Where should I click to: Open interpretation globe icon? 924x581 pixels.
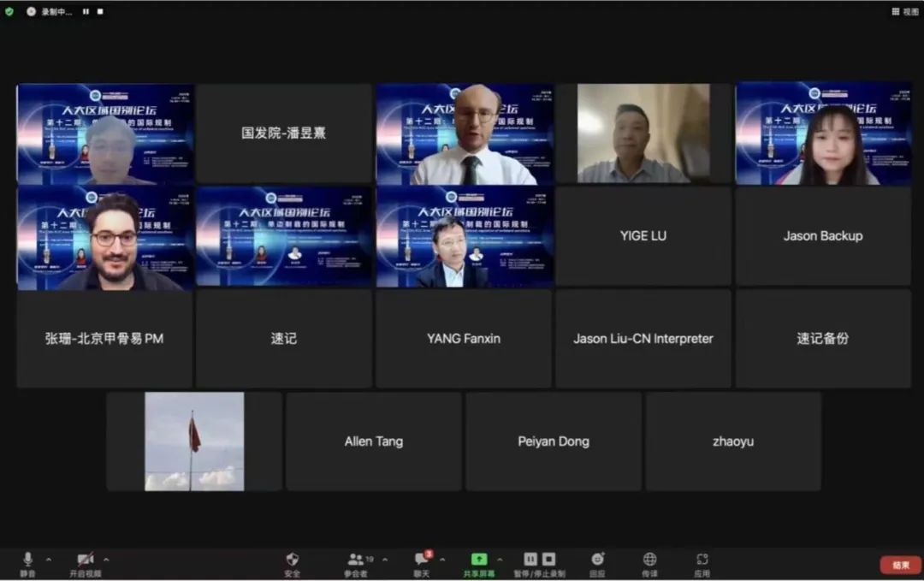649,560
